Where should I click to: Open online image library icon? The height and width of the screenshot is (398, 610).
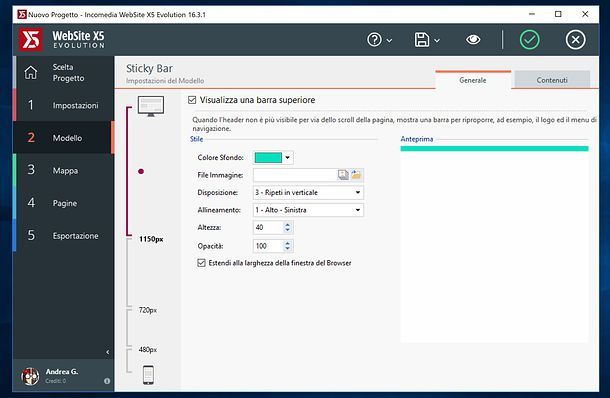pyautogui.click(x=343, y=175)
